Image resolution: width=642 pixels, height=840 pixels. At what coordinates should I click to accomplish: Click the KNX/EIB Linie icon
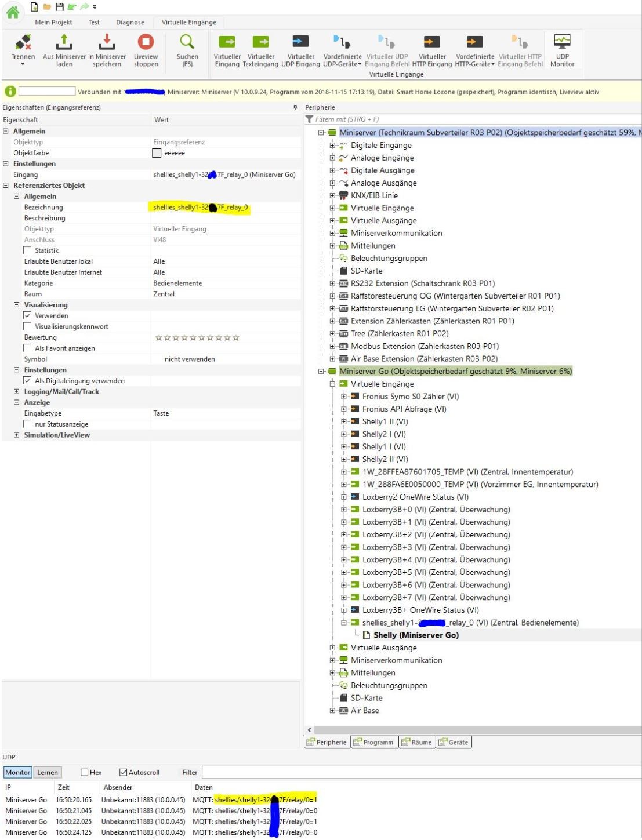(343, 195)
